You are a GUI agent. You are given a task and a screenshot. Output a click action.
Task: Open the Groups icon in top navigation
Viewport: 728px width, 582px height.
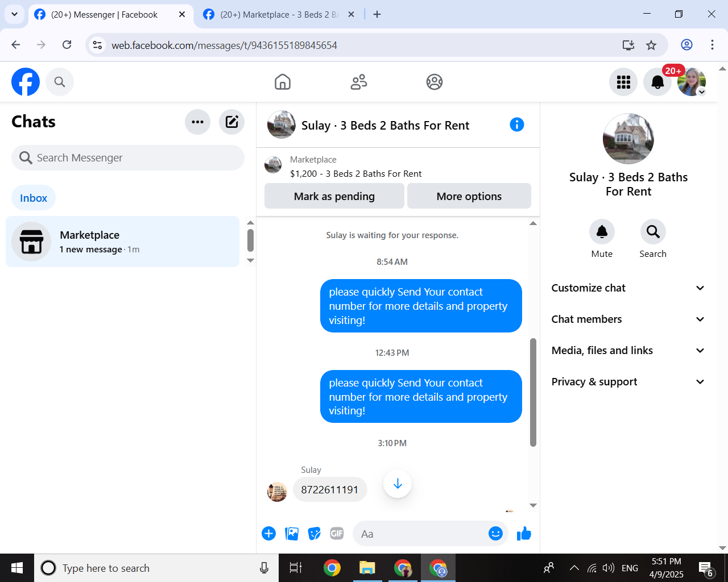click(435, 82)
